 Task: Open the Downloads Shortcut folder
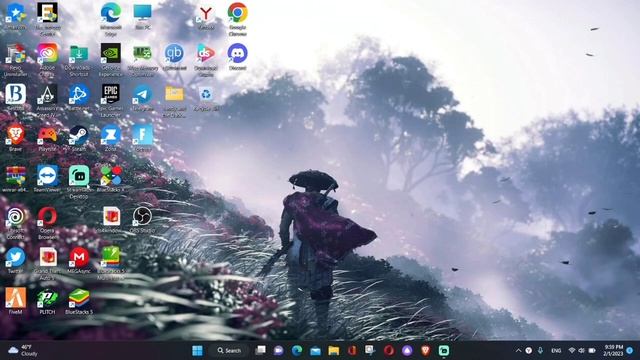(x=79, y=54)
